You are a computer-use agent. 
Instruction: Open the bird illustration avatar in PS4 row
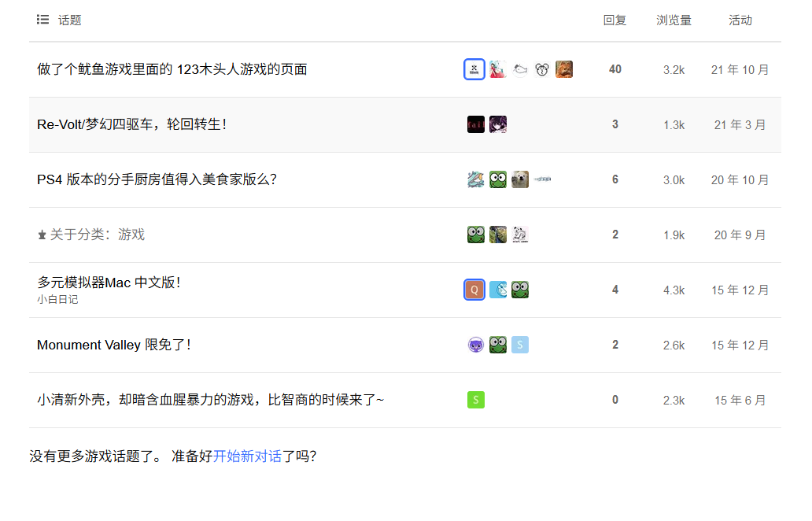476,179
